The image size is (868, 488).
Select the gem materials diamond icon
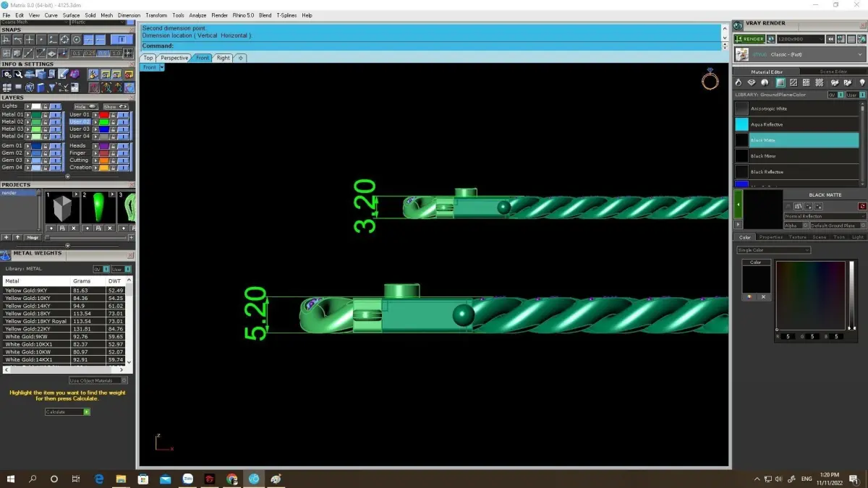753,83
